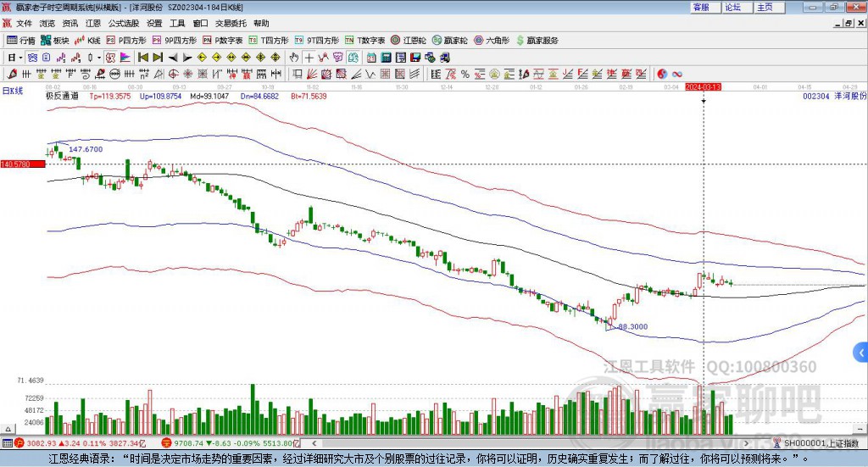Viewport: 868px width, 467px height.
Task: Open the P数字表 tool
Action: click(x=223, y=41)
